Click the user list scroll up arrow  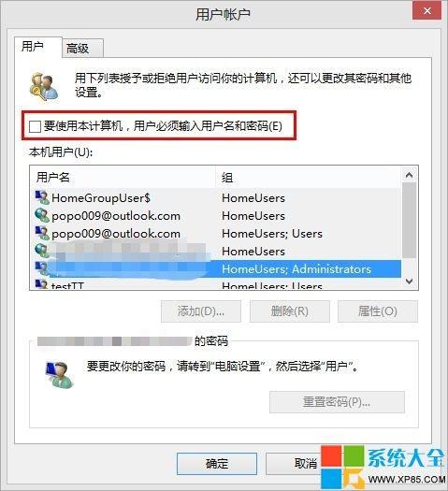[x=409, y=175]
